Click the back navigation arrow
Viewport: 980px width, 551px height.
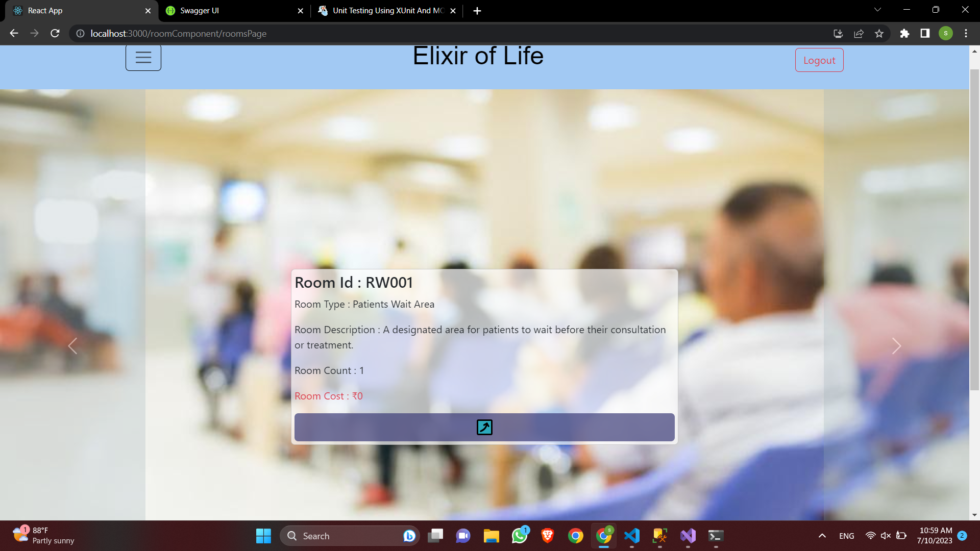tap(13, 33)
